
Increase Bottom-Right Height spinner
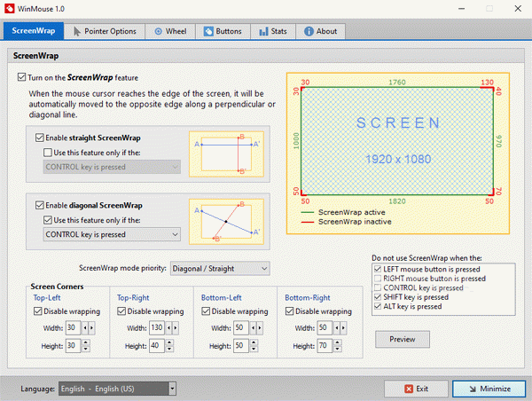[x=338, y=342]
